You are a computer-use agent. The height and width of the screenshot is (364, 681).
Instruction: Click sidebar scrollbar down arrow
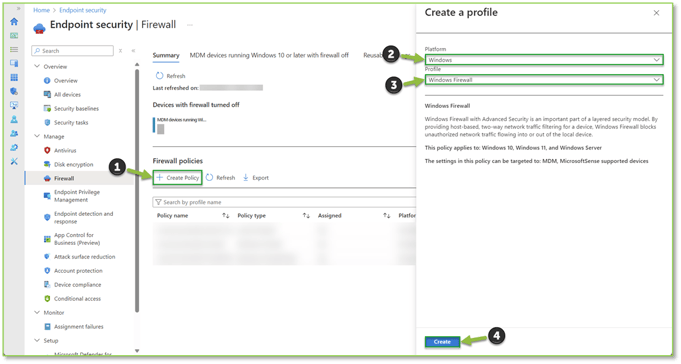(x=137, y=351)
